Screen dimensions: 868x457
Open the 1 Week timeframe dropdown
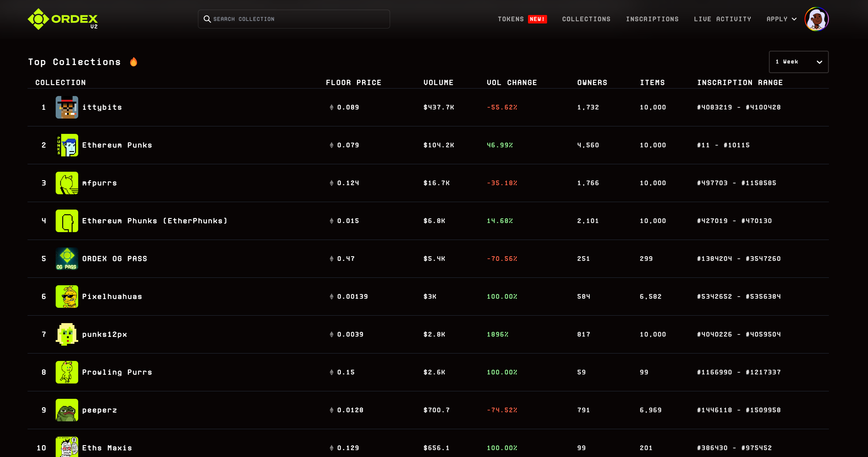(x=798, y=62)
